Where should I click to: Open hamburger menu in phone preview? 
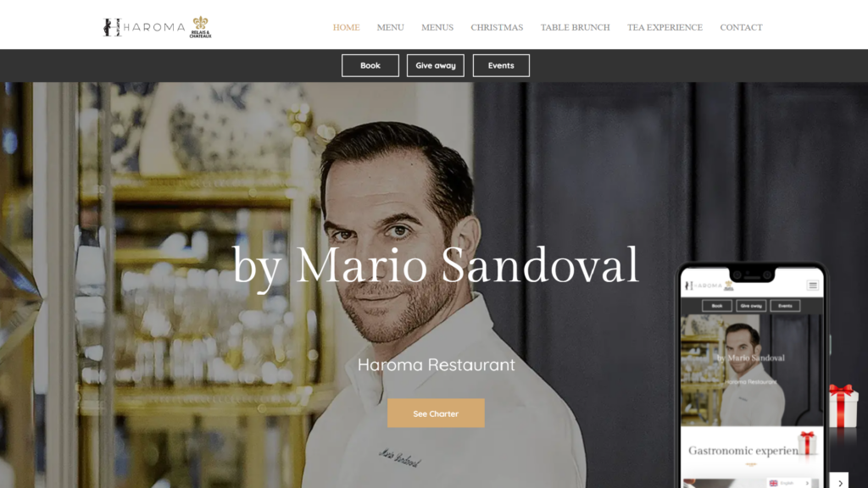[x=813, y=286]
